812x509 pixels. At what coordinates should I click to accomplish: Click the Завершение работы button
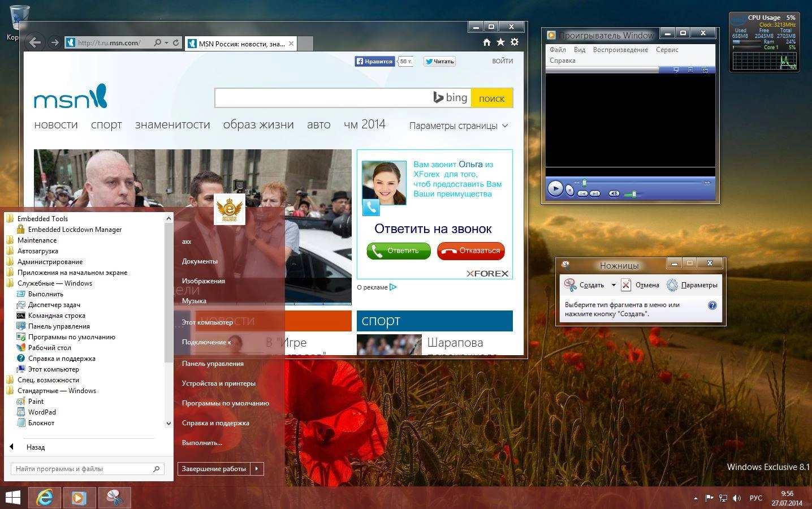[214, 469]
